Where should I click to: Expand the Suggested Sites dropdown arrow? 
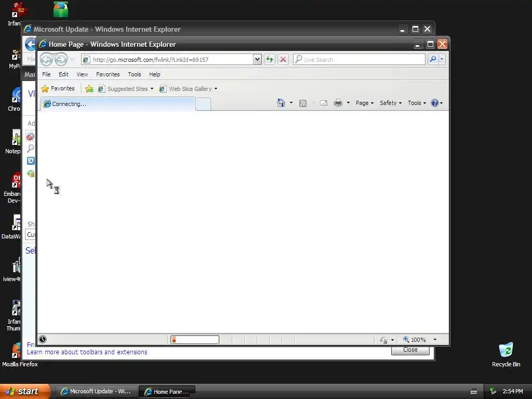click(x=152, y=89)
